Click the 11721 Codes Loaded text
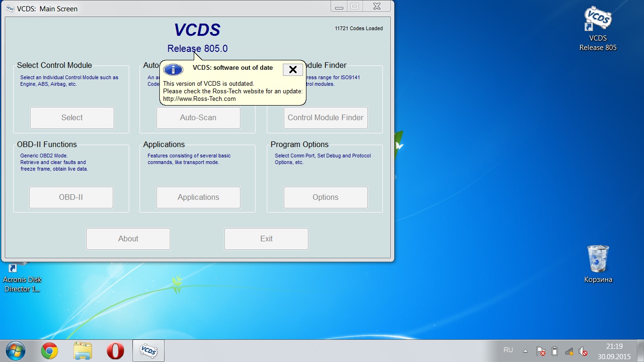 click(x=359, y=28)
